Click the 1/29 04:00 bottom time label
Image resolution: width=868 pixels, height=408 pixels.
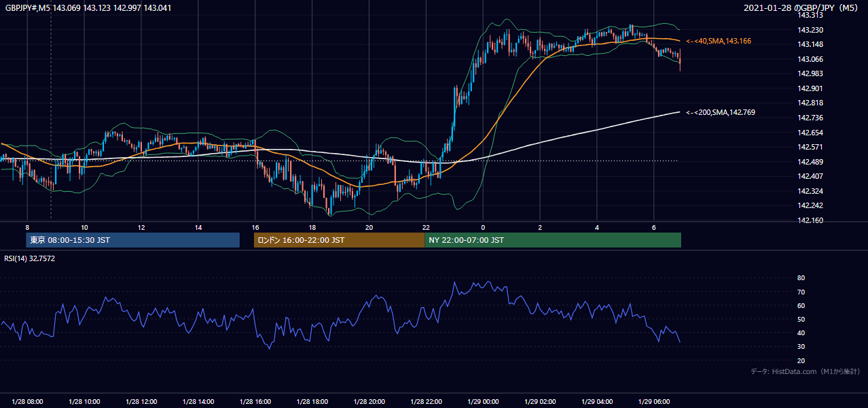598,402
